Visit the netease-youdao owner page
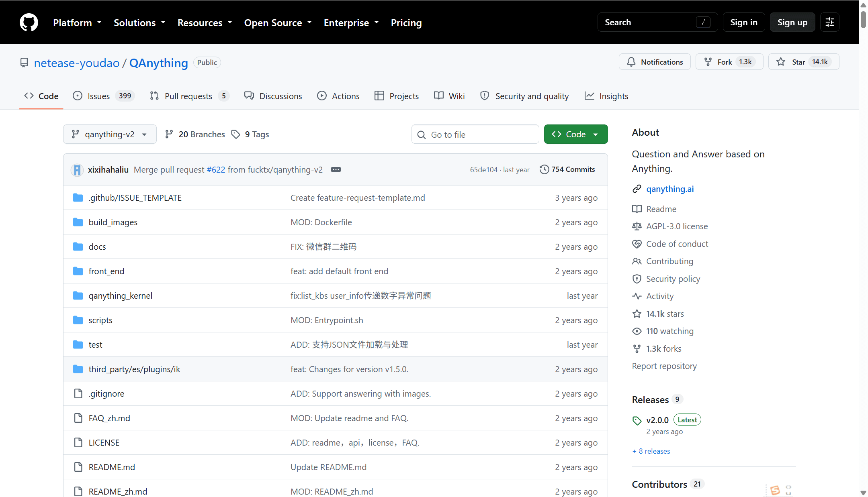 tap(77, 63)
